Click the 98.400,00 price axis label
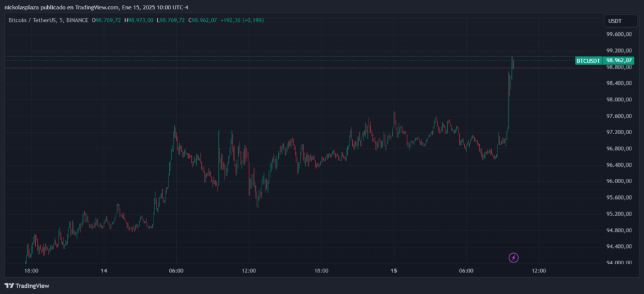644x294 pixels. point(619,84)
